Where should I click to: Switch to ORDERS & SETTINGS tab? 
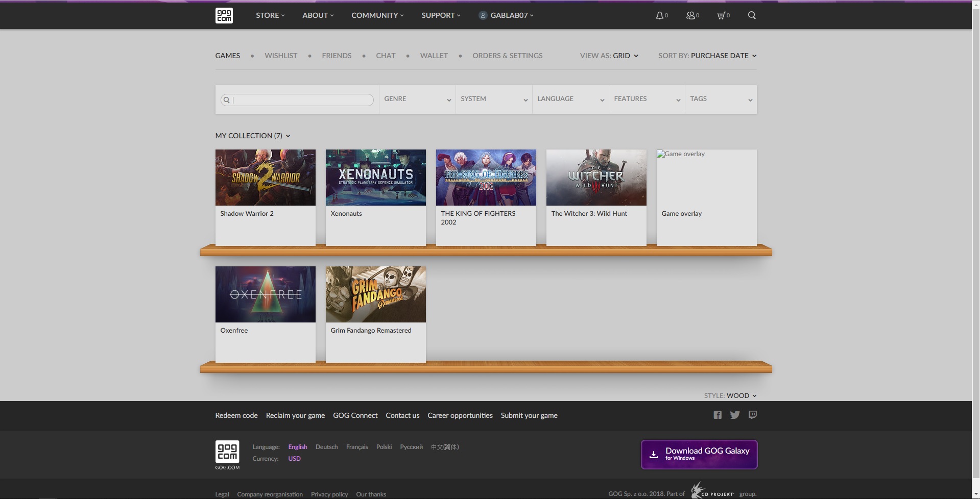pyautogui.click(x=508, y=56)
